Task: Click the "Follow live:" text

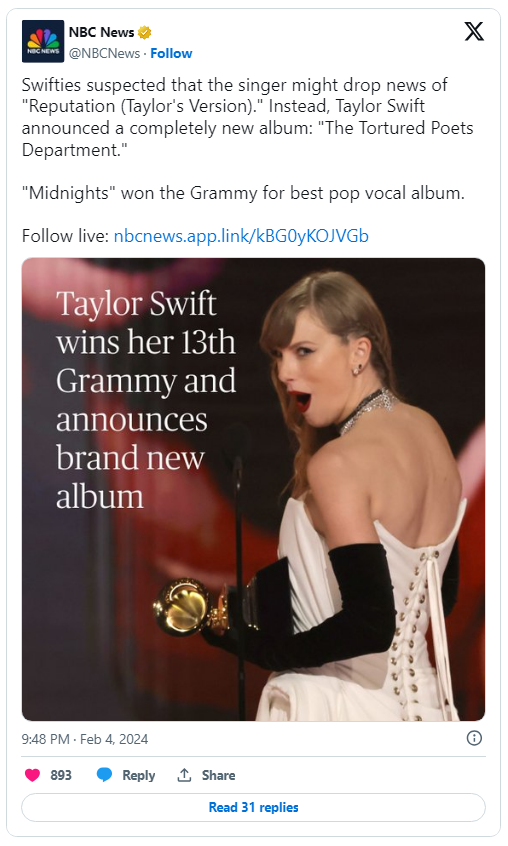Action: pyautogui.click(x=65, y=236)
